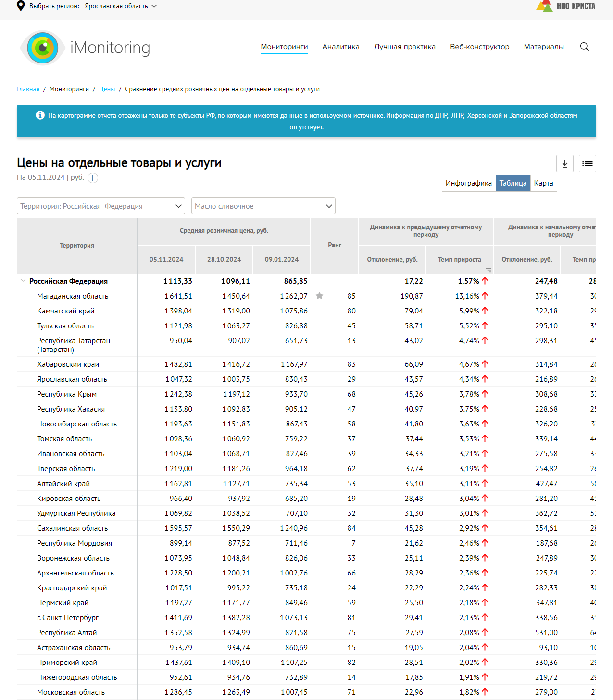Click the НПО Криста logo
The width and height of the screenshot is (613, 700).
(x=565, y=6)
